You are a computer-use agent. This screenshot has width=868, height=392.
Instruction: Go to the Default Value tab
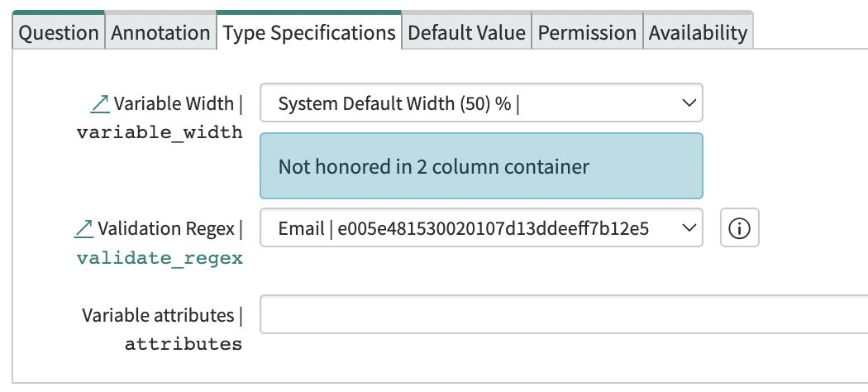tap(466, 33)
